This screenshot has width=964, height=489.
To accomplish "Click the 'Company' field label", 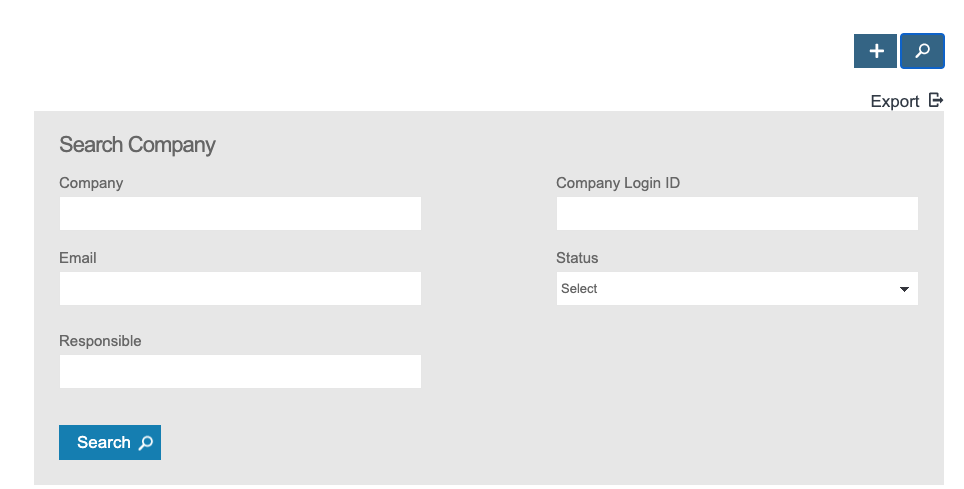I will (x=91, y=183).
